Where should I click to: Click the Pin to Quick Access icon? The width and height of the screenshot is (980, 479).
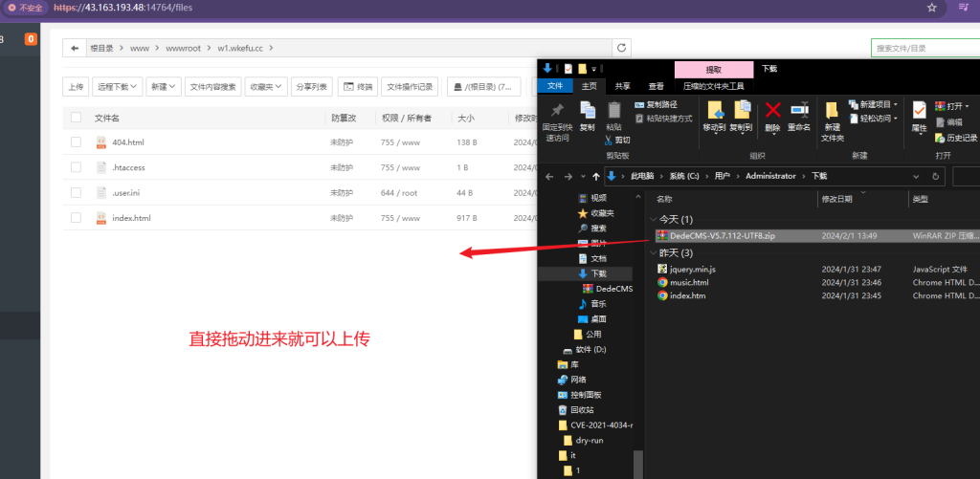(555, 111)
